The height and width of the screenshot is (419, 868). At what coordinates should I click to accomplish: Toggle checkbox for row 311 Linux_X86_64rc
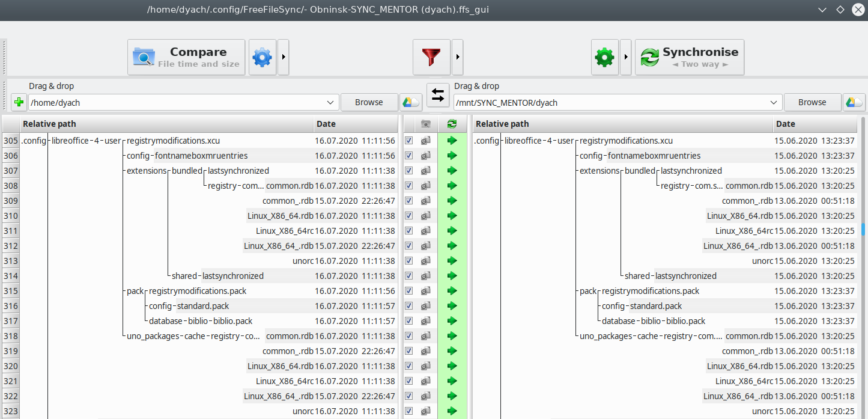click(409, 231)
